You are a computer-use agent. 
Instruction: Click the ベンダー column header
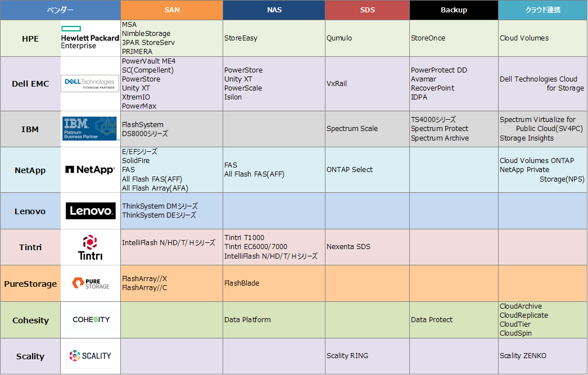[60, 10]
